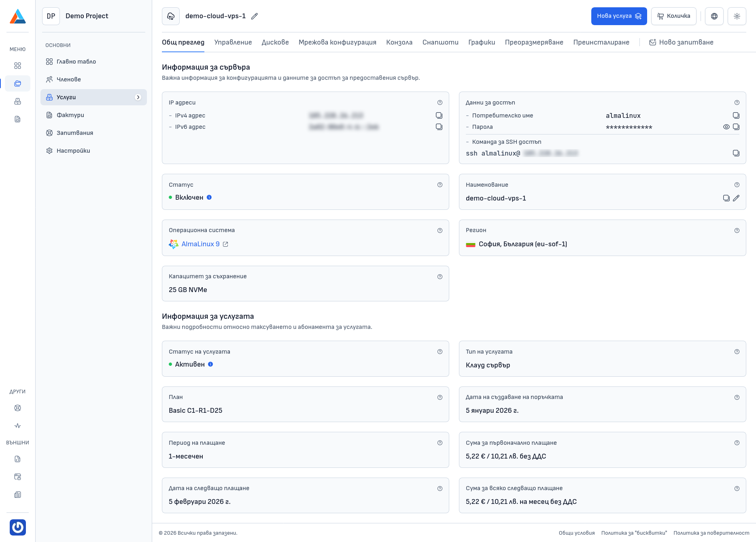Toggle the light/dark theme button
Image resolution: width=756 pixels, height=542 pixels.
[737, 16]
